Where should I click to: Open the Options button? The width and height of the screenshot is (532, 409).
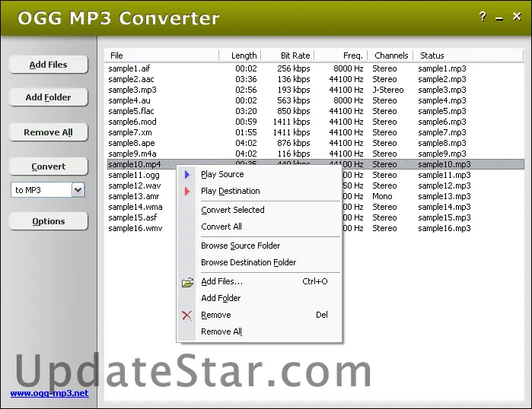pos(48,221)
